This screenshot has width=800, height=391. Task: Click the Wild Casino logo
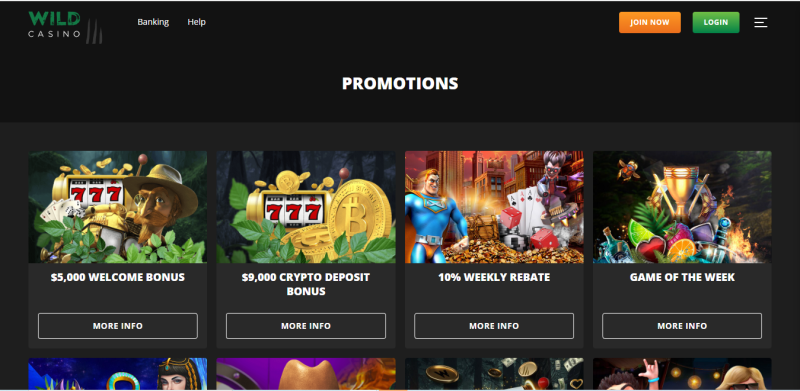click(65, 26)
